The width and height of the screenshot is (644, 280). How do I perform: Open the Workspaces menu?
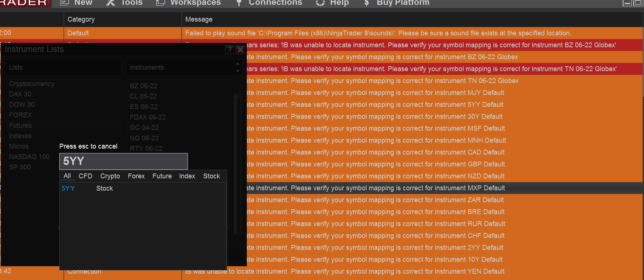point(195,3)
